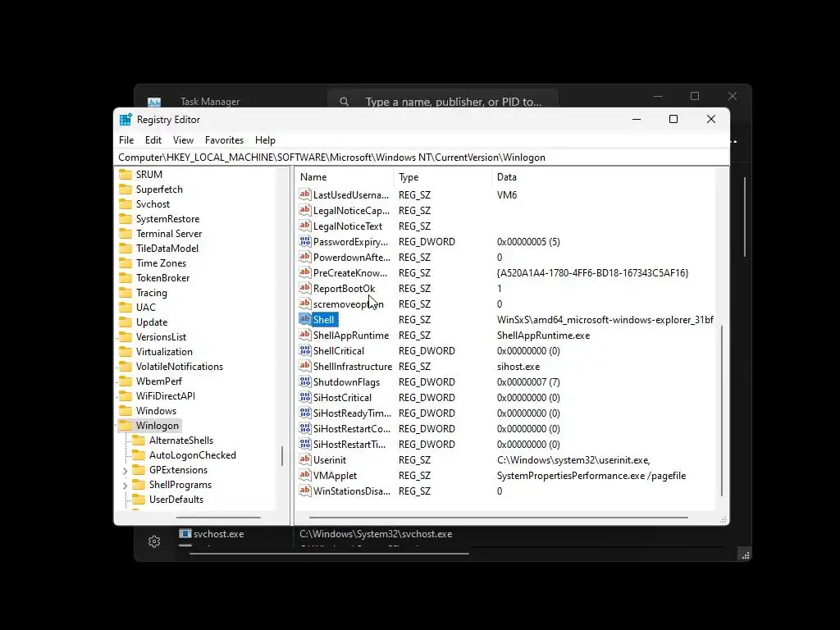Click the SRUM folder icon
The image size is (840, 630).
pos(126,174)
